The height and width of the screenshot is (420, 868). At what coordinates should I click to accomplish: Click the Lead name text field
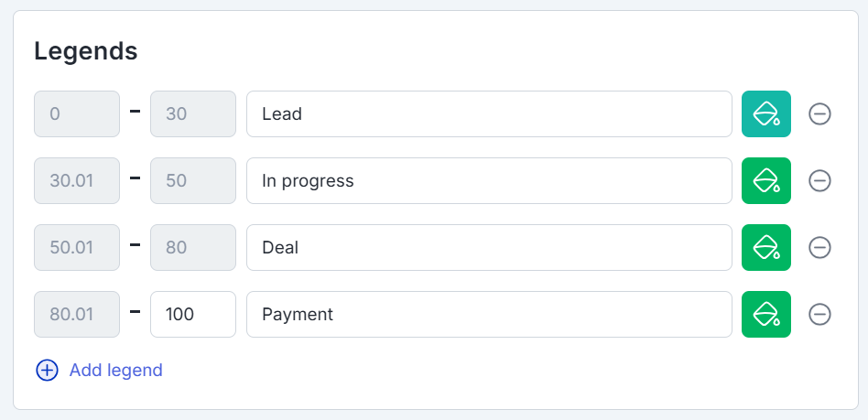tap(489, 114)
